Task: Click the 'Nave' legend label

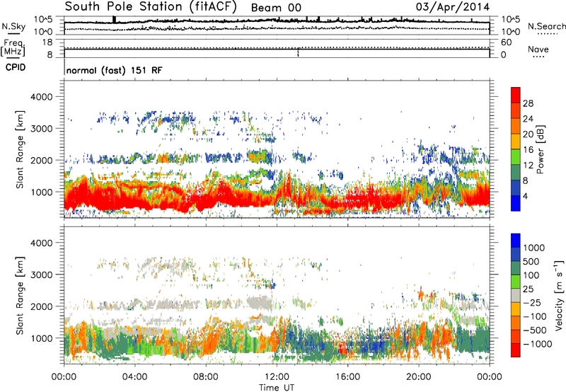Action: [x=538, y=49]
